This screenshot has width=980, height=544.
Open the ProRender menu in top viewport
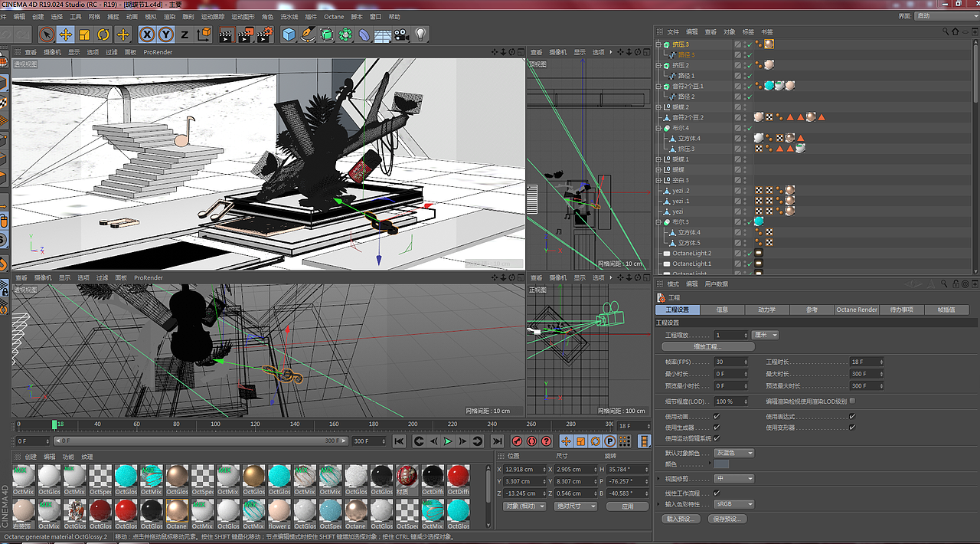click(x=158, y=52)
